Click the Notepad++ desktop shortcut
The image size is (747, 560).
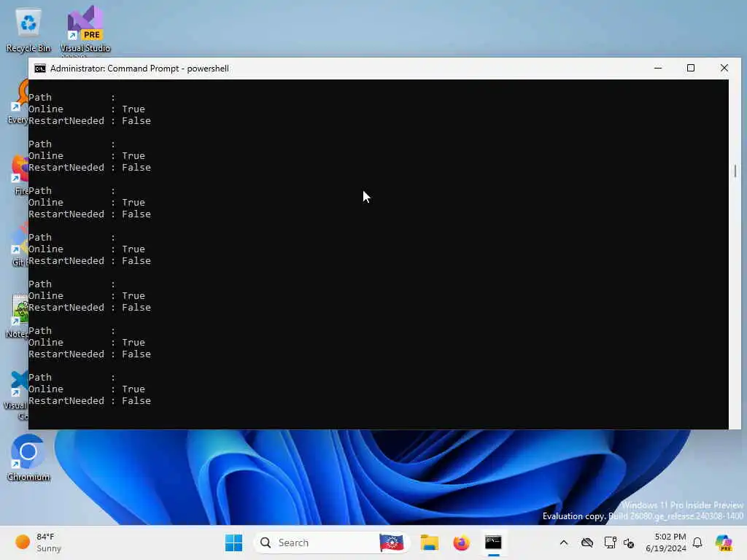tap(18, 315)
